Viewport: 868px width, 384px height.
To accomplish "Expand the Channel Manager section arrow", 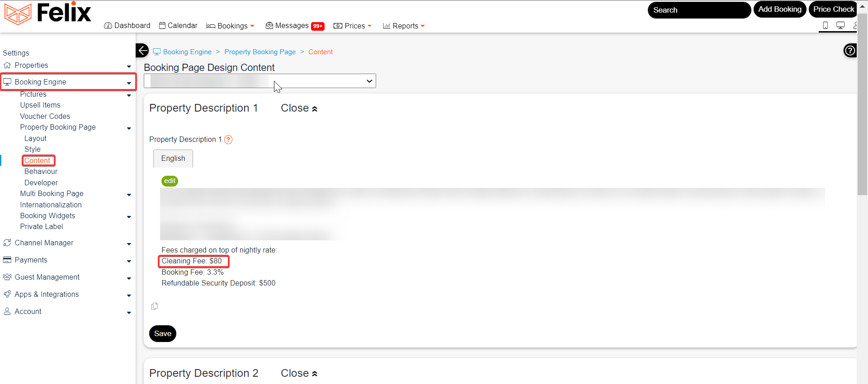I will (129, 244).
